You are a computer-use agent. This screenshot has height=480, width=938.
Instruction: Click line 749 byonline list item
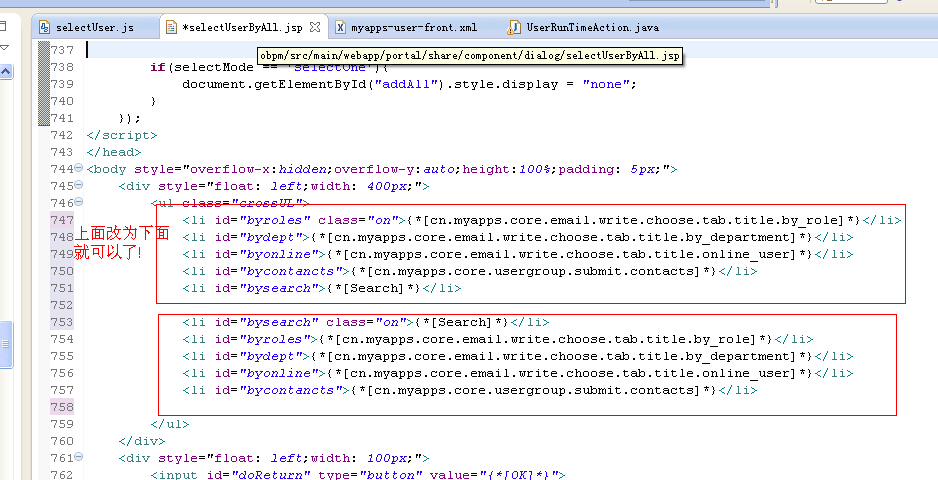point(517,254)
